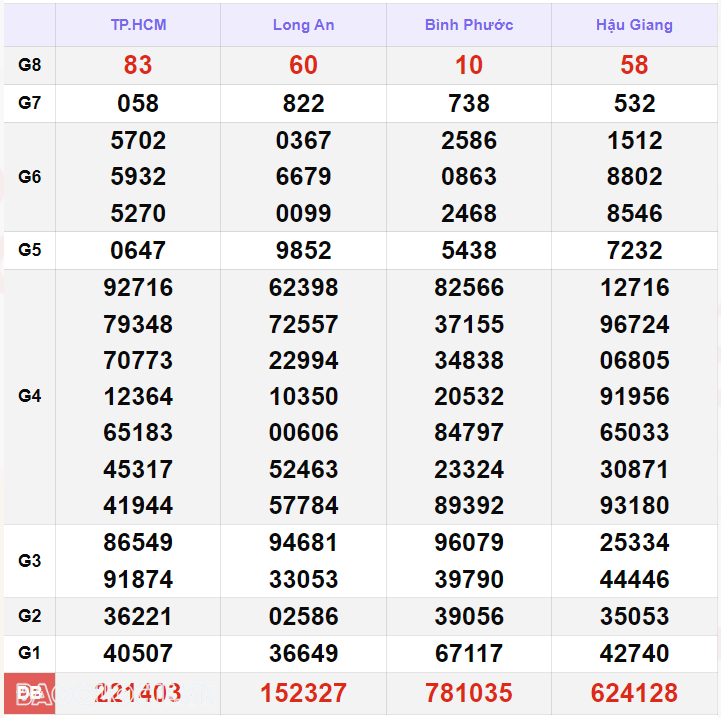Select the G1 prize row label

pyautogui.click(x=30, y=653)
